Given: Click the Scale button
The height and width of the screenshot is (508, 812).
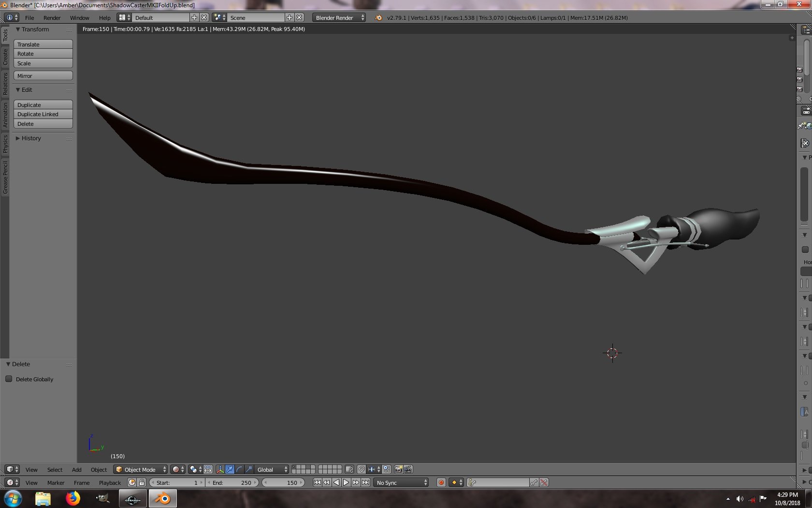Looking at the screenshot, I should click(x=43, y=63).
